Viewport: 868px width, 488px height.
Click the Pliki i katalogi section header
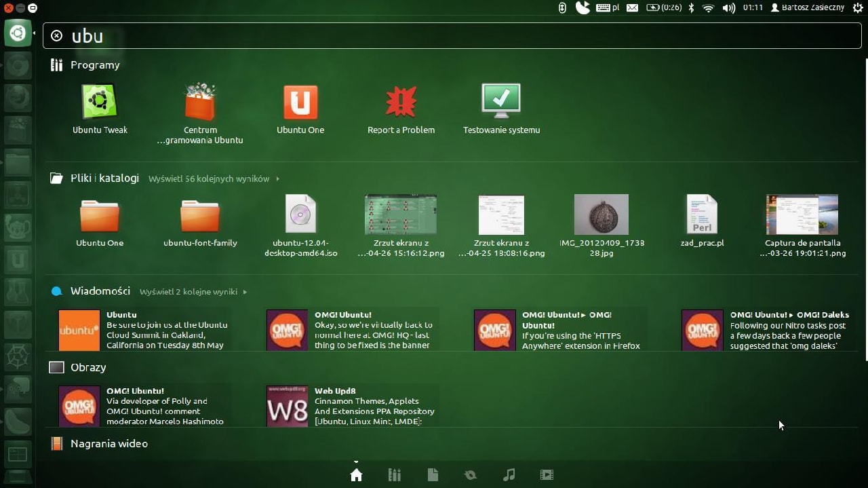tap(94, 179)
